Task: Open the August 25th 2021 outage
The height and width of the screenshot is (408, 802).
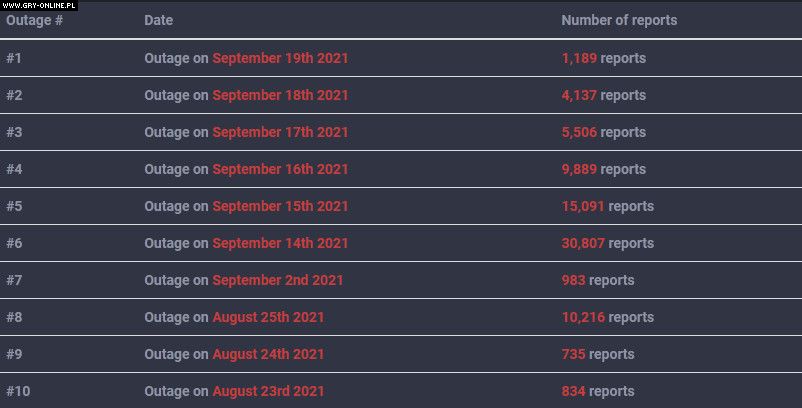Action: [x=268, y=317]
